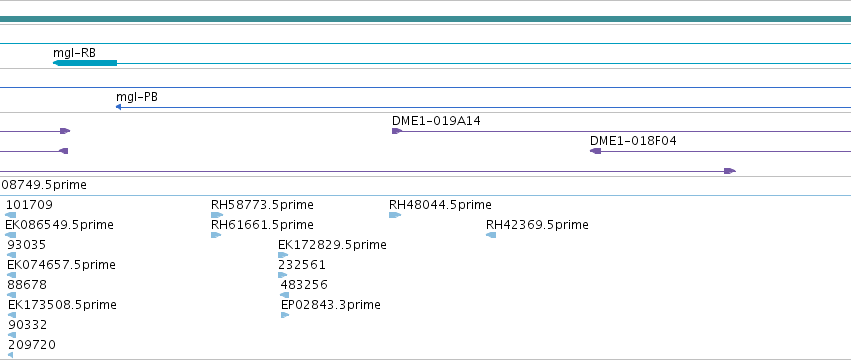Click the RH58773.5prime feature arrow
The width and height of the screenshot is (851, 360).
coord(217,215)
